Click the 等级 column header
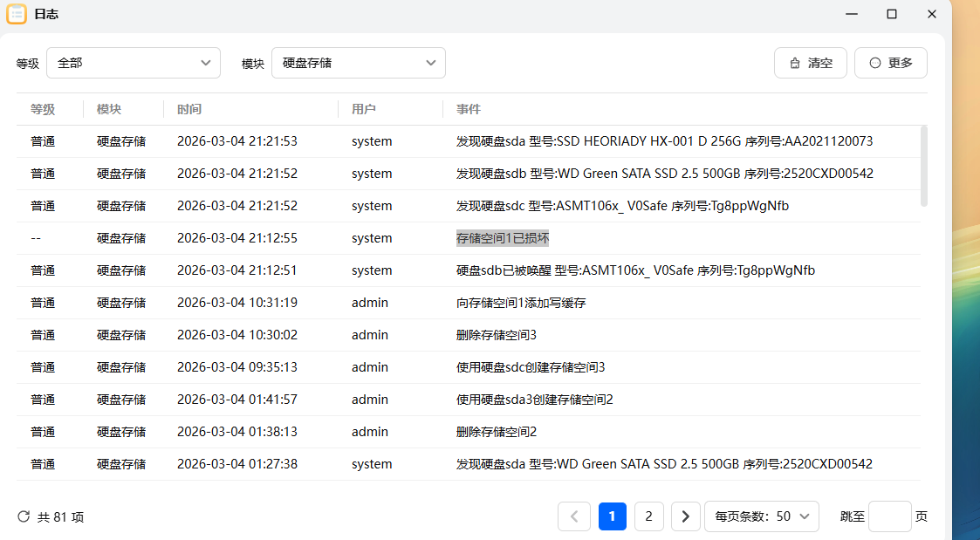This screenshot has height=540, width=980. pos(43,109)
